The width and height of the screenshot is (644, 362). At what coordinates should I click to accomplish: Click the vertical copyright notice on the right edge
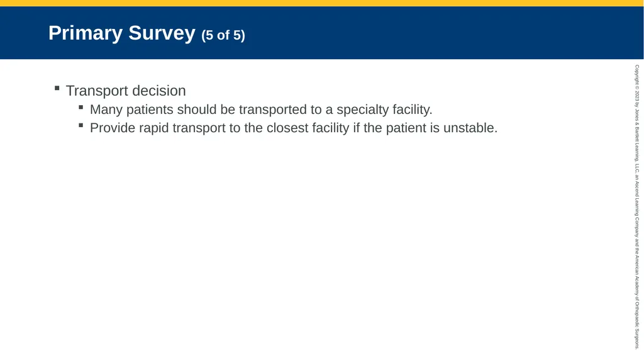click(637, 206)
